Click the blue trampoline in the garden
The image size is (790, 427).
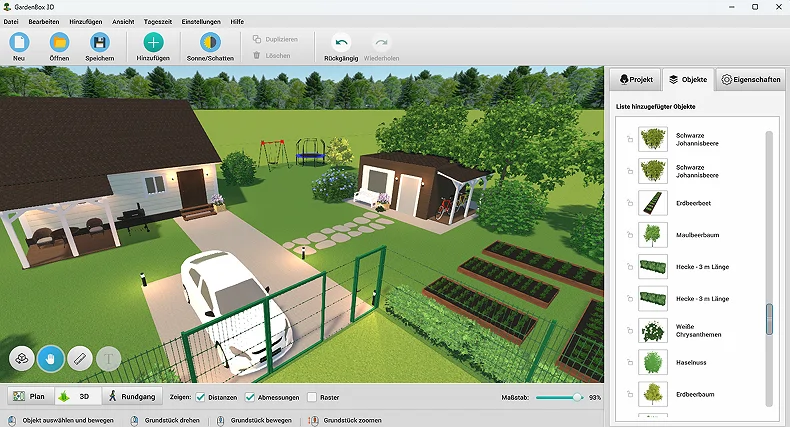pyautogui.click(x=310, y=153)
